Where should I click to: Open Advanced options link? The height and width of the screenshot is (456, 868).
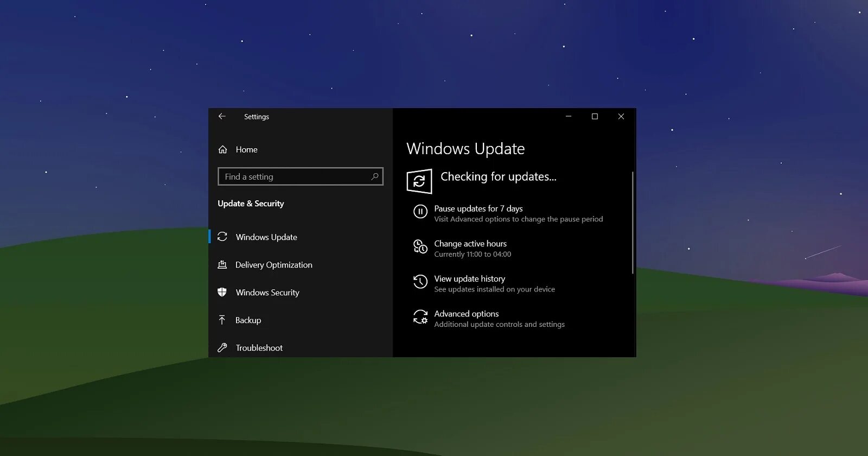click(x=467, y=314)
